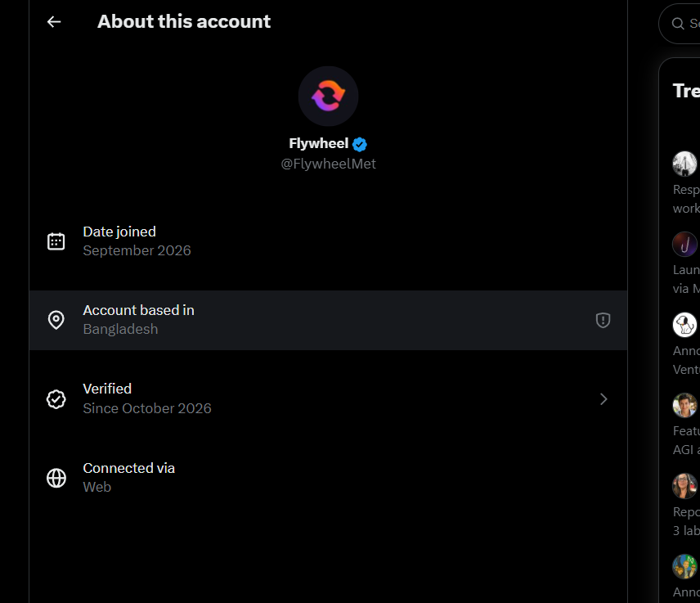Screen dimensions: 700x603
Task: Open the Flywheel profile avatar
Action: pyautogui.click(x=328, y=96)
